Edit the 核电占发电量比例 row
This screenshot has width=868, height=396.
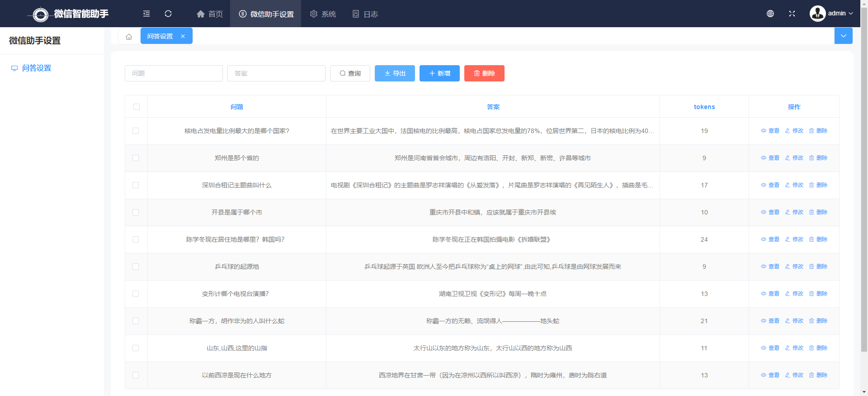794,131
